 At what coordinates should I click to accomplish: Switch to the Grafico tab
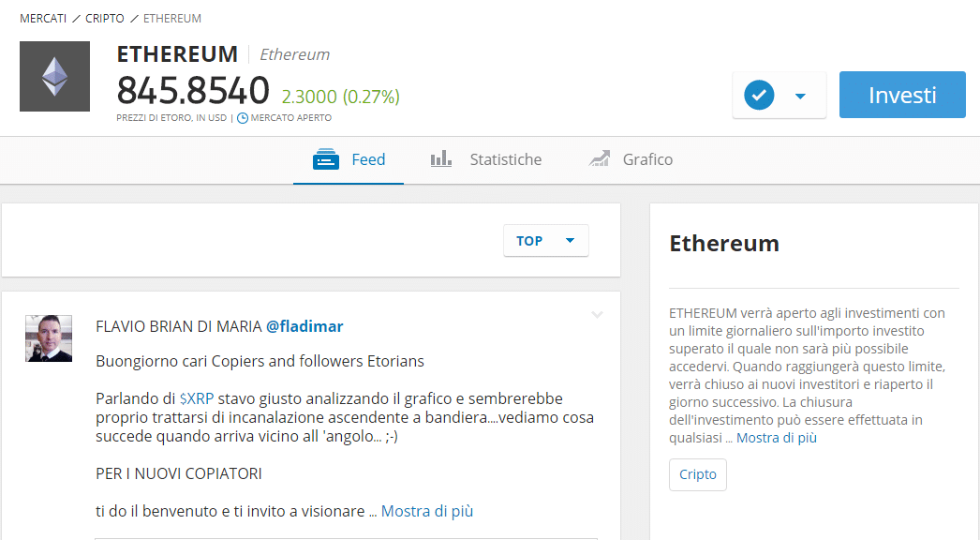tap(630, 159)
